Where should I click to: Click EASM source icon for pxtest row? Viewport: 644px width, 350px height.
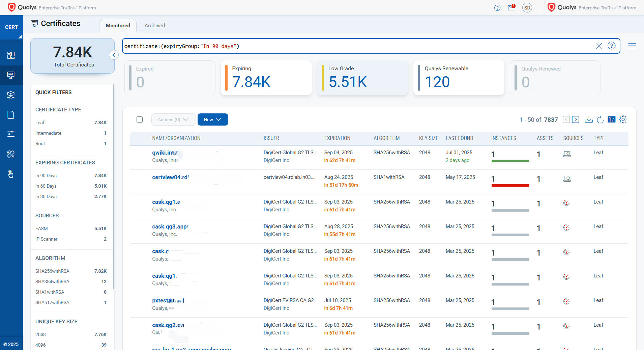click(566, 301)
